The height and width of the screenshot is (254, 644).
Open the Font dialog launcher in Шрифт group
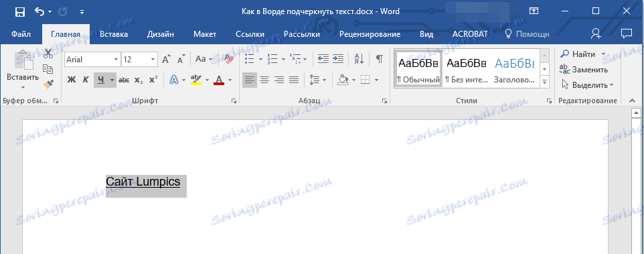click(234, 101)
